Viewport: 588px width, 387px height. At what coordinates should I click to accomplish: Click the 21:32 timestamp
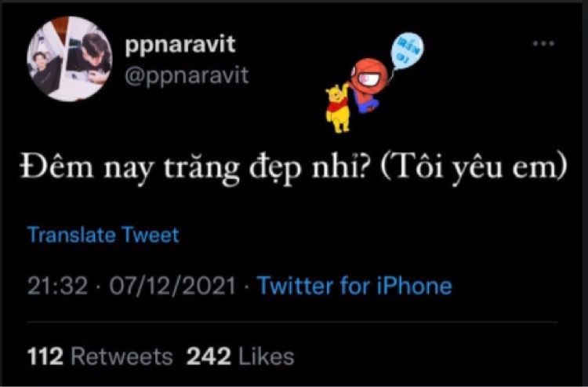coord(56,285)
